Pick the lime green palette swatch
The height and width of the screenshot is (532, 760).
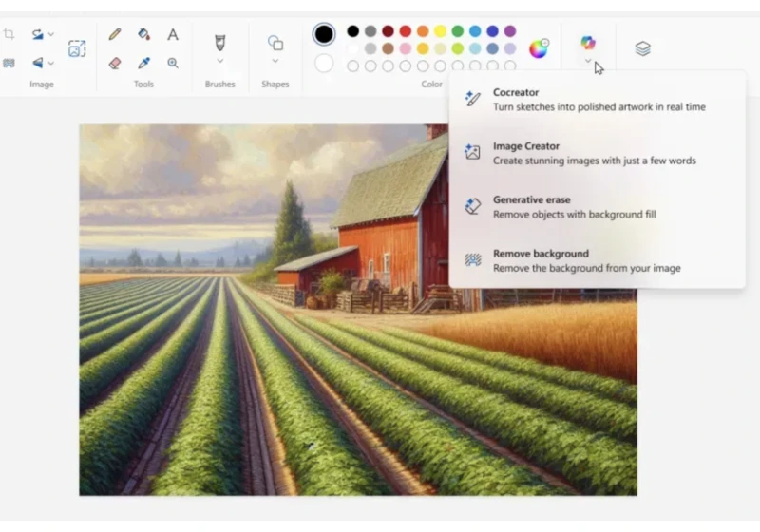point(458,48)
